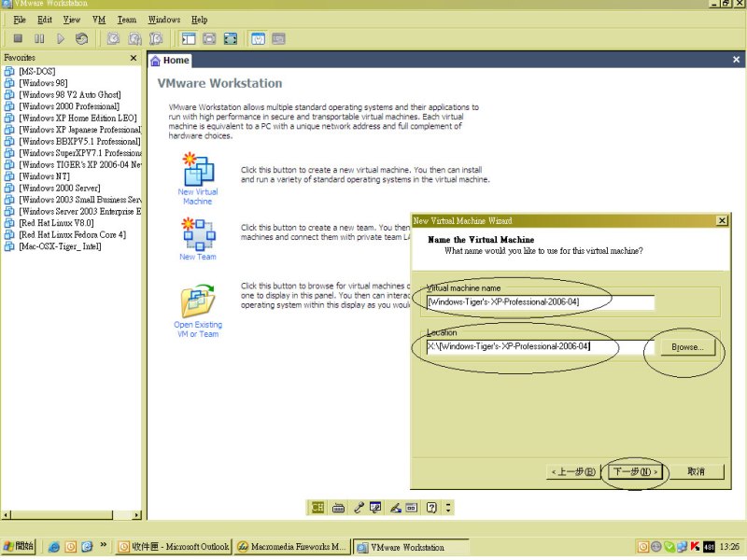Click the VMware Workstation taskbar button
747x560 pixels.
(410, 547)
